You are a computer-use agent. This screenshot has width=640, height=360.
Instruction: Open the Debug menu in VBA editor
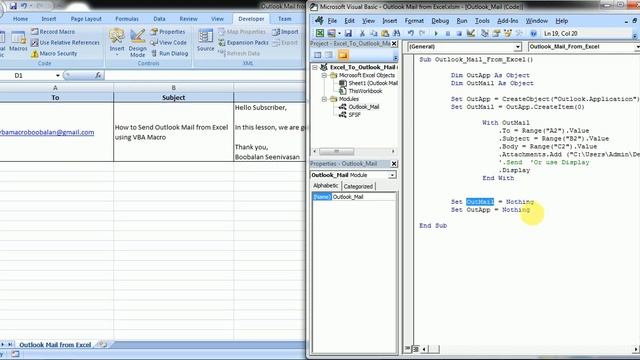440,21
